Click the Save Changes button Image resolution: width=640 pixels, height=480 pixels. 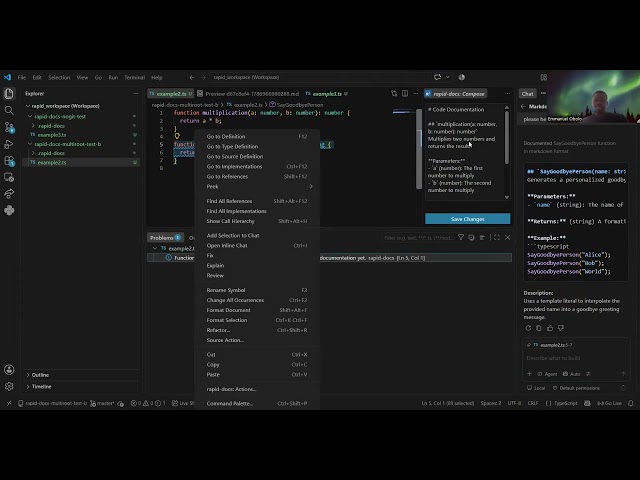(x=467, y=219)
